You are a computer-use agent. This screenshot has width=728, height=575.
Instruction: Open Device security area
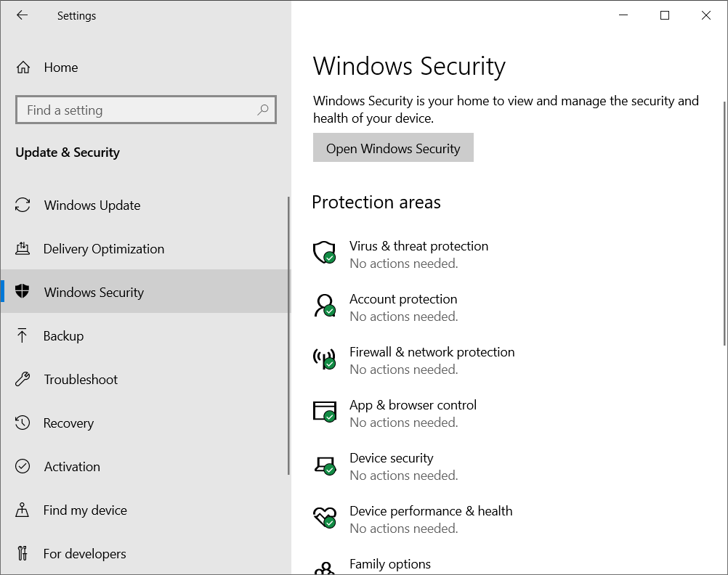click(392, 458)
